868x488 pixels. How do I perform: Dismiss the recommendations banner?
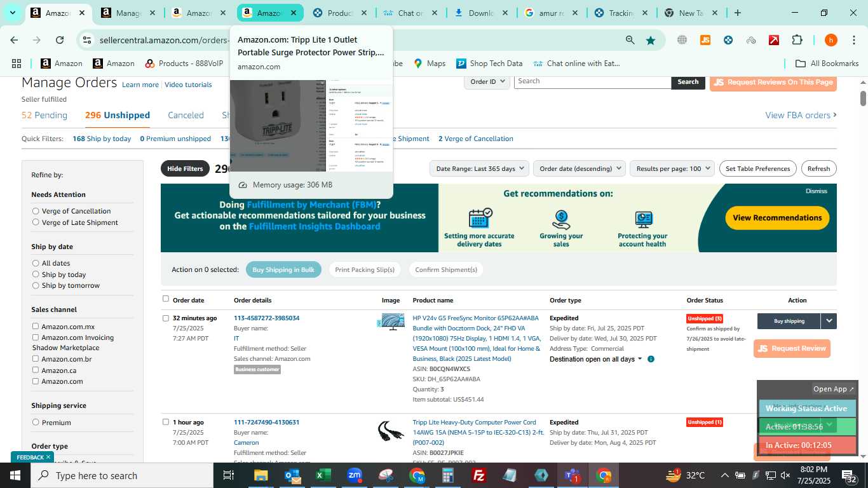tap(817, 191)
